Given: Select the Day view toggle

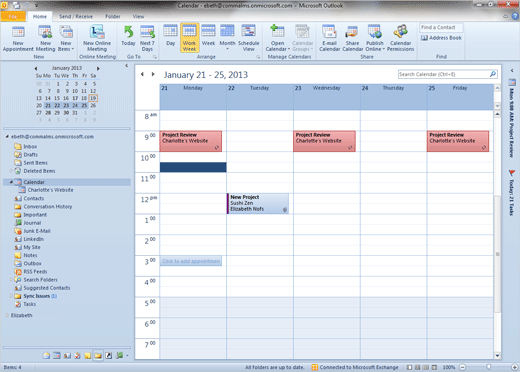Looking at the screenshot, I should [170, 38].
